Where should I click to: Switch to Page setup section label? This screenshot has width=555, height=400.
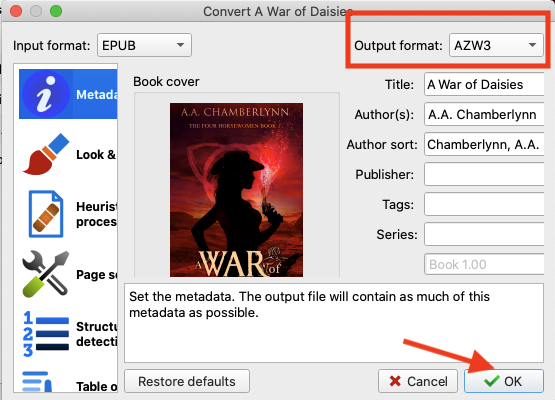(x=96, y=275)
